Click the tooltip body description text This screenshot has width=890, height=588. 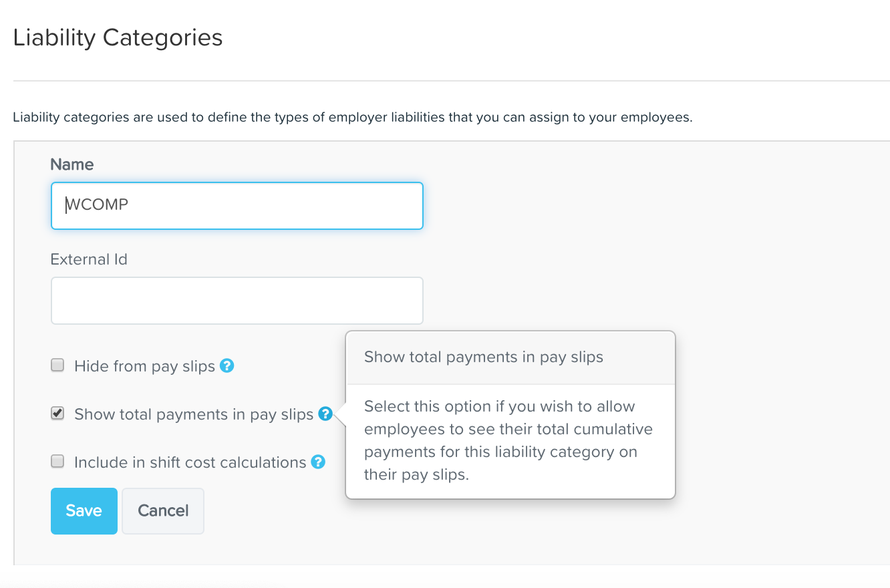508,440
